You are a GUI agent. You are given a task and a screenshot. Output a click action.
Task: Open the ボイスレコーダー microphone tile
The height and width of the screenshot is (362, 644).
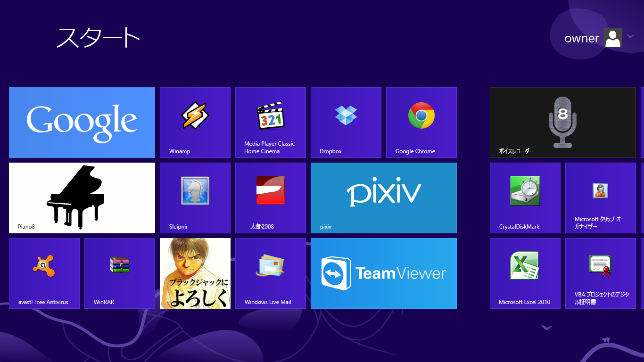[x=563, y=123]
